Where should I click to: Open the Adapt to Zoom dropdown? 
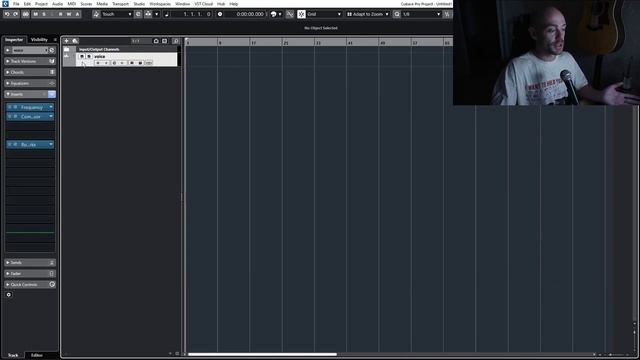pyautogui.click(x=368, y=14)
